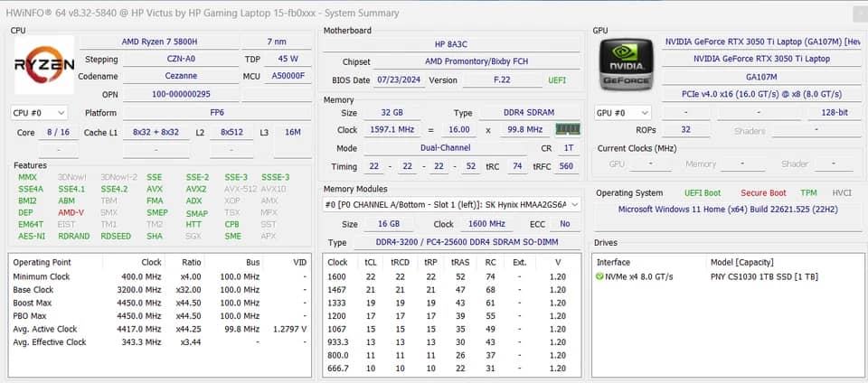
Task: Click the 7 nm process field
Action: click(x=277, y=42)
